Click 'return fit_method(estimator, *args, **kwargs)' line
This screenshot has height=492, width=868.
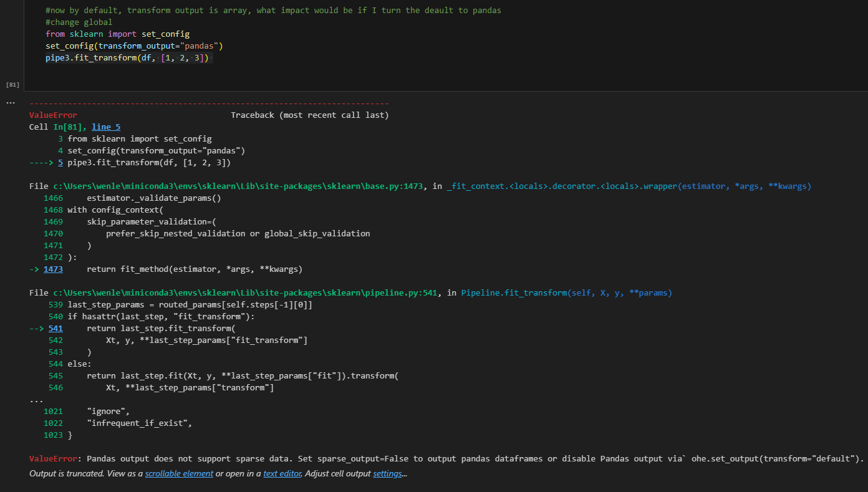coord(195,269)
